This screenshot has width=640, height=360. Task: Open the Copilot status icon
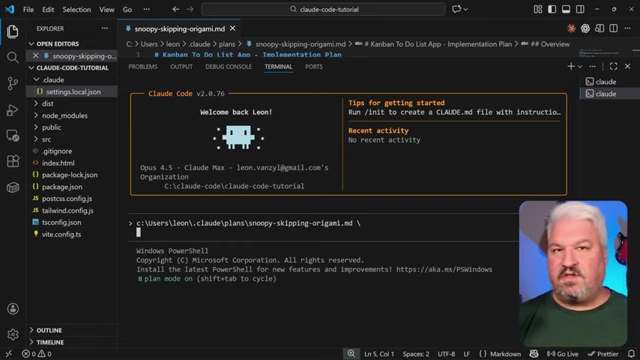click(534, 354)
